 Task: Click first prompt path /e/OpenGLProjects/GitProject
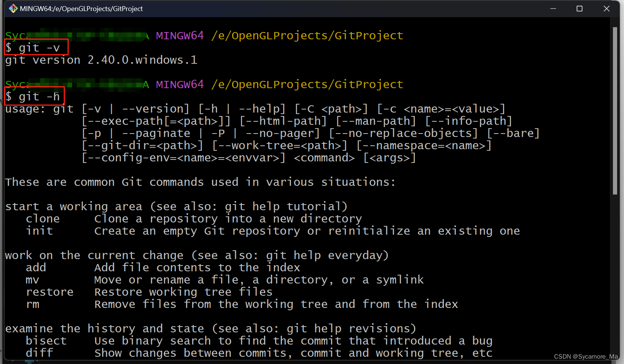click(x=307, y=35)
